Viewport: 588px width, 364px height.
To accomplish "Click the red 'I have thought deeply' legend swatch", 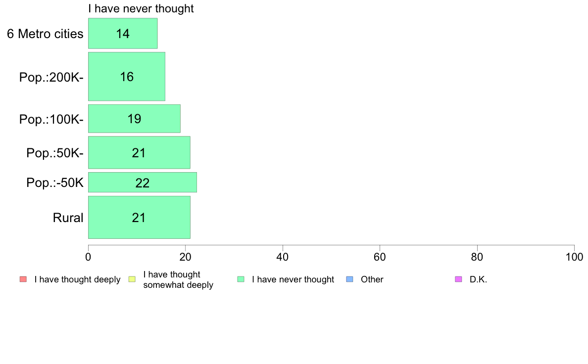I will (x=23, y=279).
